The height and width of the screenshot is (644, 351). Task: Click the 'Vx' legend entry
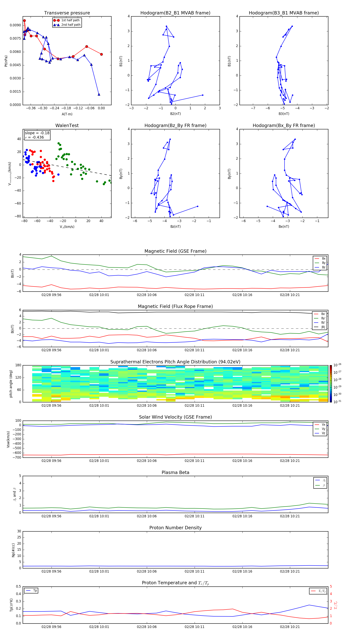click(320, 424)
